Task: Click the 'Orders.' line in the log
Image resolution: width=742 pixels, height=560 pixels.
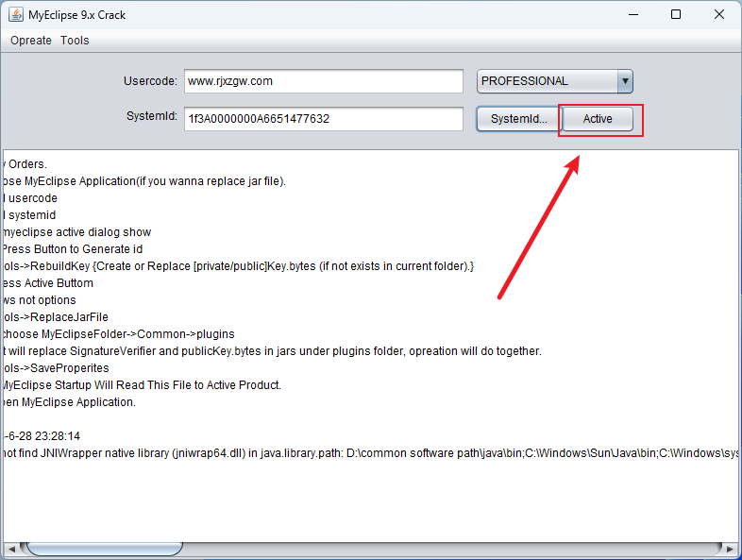Action: point(25,164)
